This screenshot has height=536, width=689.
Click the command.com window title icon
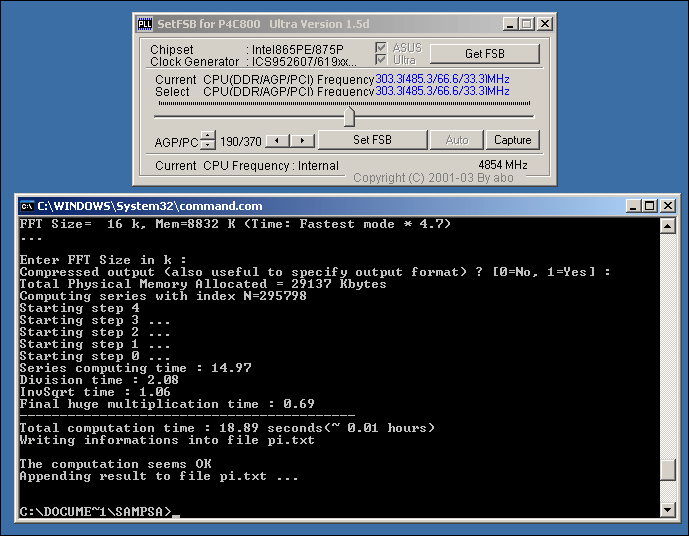[x=28, y=206]
